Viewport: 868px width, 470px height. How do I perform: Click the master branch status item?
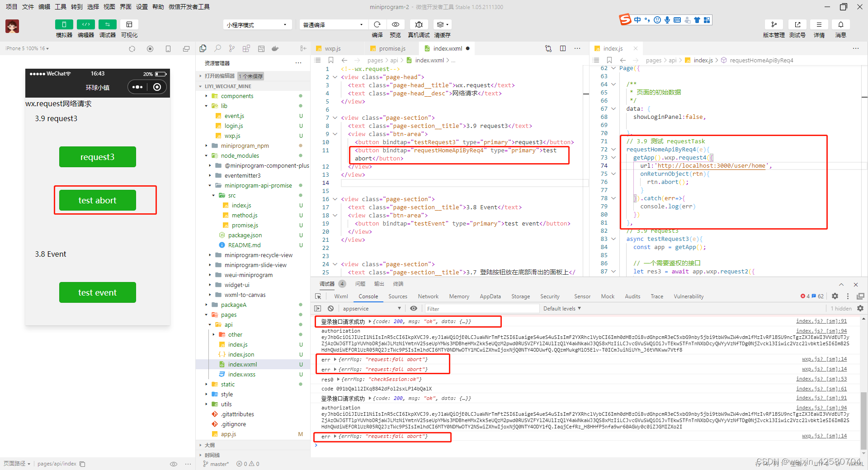216,464
